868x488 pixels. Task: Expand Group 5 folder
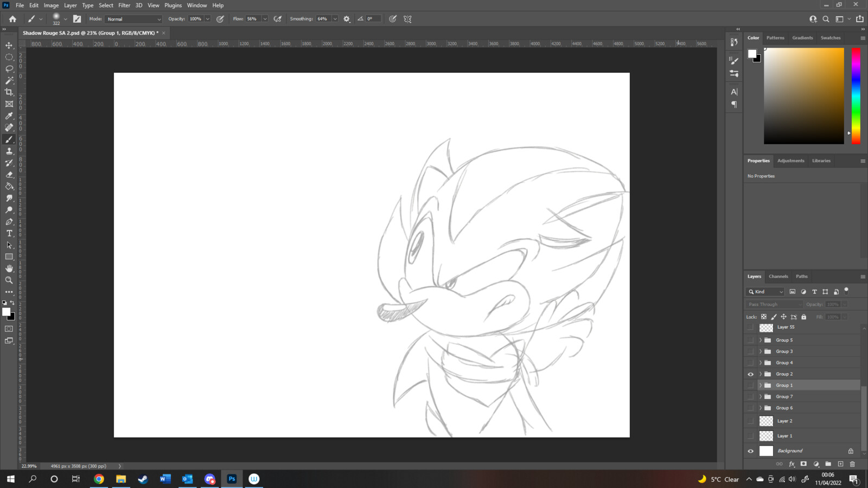tap(760, 341)
